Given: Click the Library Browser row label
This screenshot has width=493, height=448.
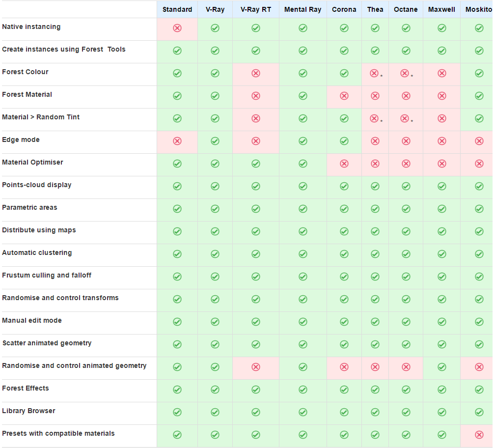Looking at the screenshot, I should (28, 411).
